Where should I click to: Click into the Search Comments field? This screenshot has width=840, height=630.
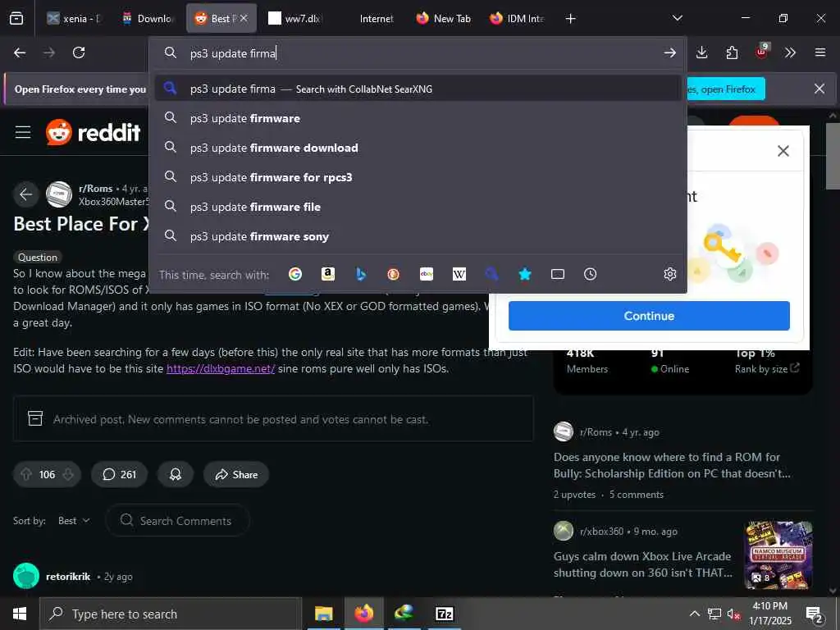[x=178, y=521]
